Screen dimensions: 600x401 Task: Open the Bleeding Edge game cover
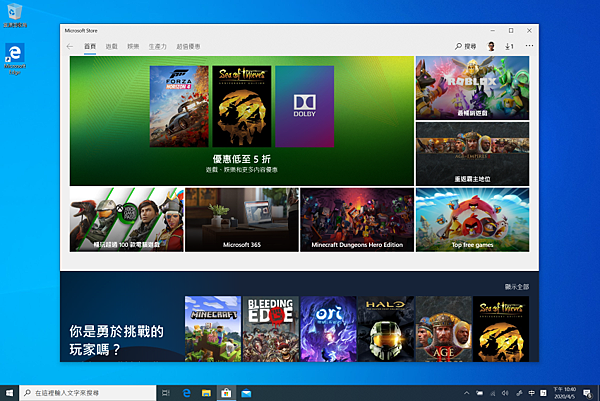271,329
